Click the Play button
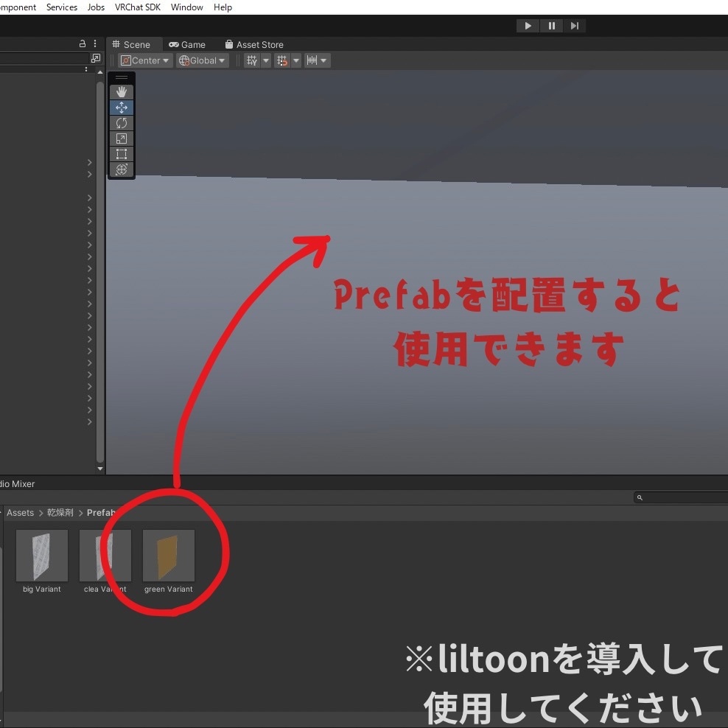The width and height of the screenshot is (728, 728). click(x=528, y=26)
